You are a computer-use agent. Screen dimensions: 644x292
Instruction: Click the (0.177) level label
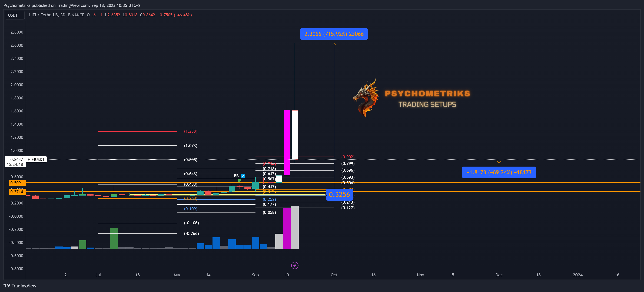pyautogui.click(x=269, y=205)
